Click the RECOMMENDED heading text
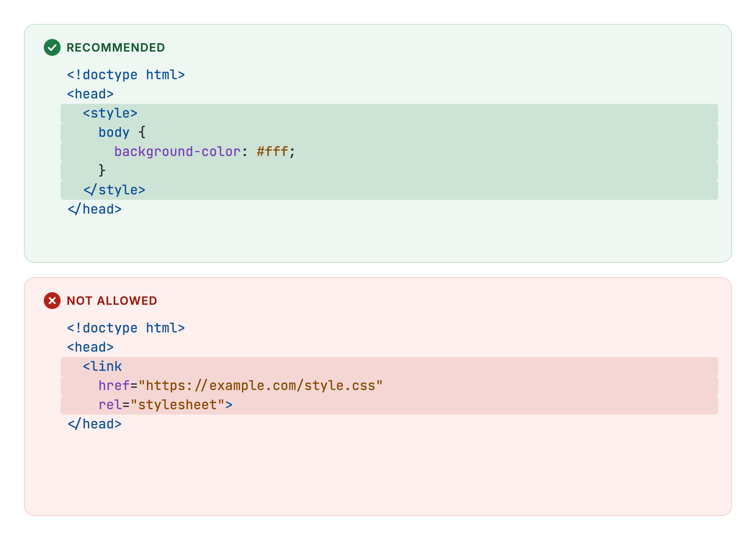 pyautogui.click(x=116, y=47)
